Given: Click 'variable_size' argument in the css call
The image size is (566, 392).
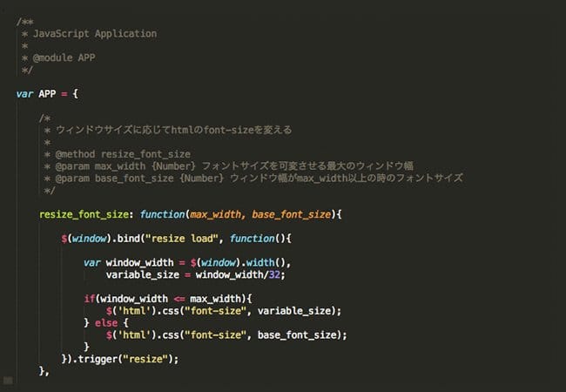Looking at the screenshot, I should tap(294, 311).
